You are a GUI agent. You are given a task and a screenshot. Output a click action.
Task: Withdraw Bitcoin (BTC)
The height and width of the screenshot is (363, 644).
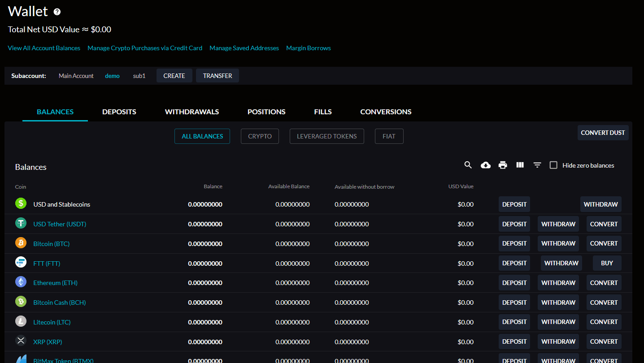(558, 243)
